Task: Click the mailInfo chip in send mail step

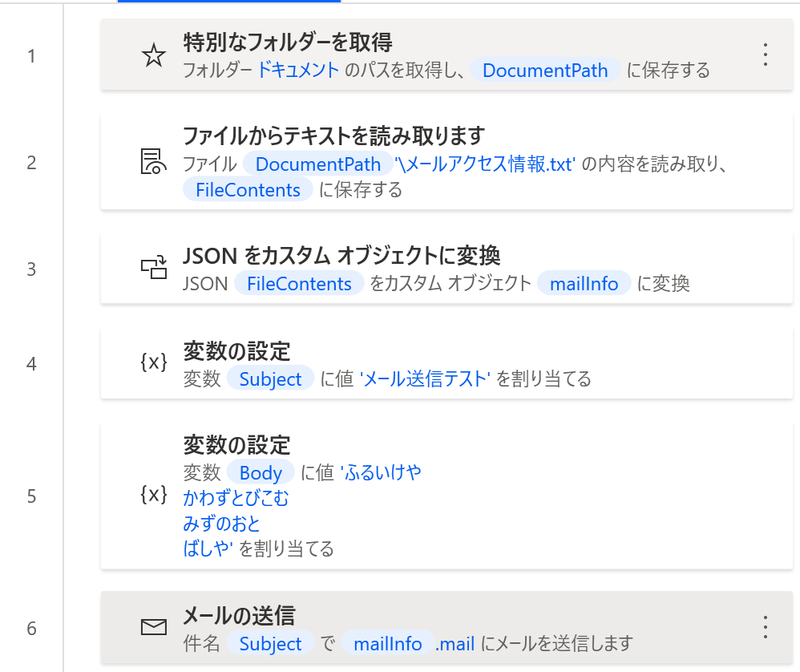Action: pos(388,644)
